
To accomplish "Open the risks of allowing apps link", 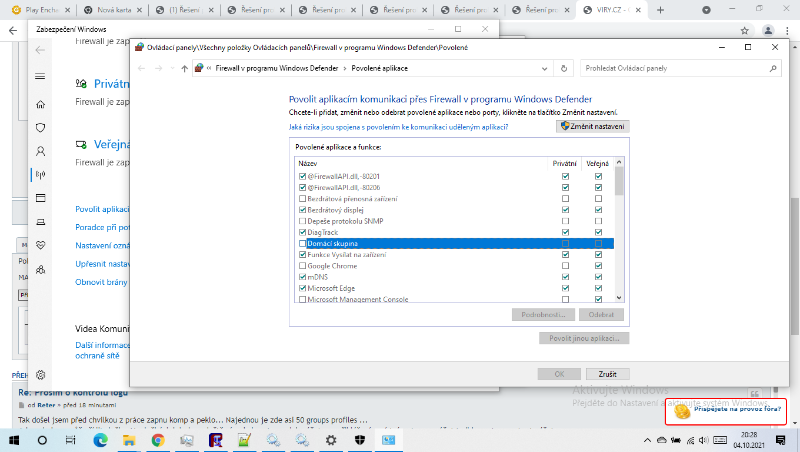I will [398, 127].
